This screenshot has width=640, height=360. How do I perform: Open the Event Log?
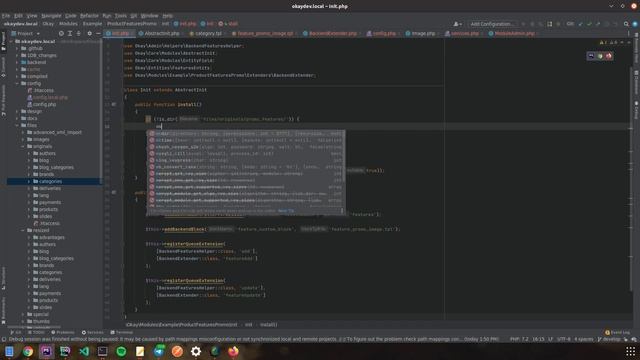coord(617,332)
